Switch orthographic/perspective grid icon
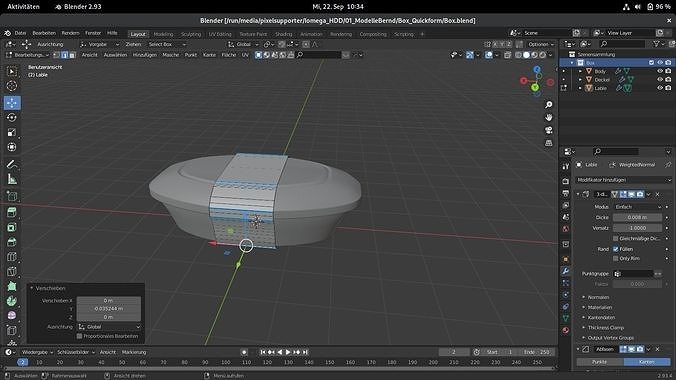This screenshot has width=676, height=380. [x=548, y=143]
